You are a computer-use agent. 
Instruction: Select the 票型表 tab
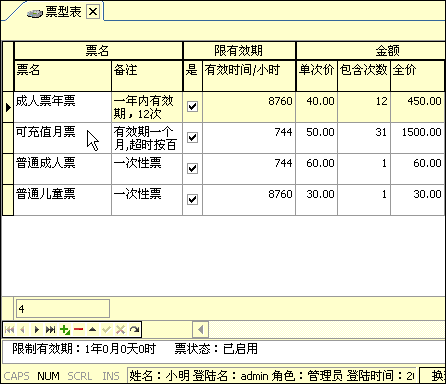point(63,12)
